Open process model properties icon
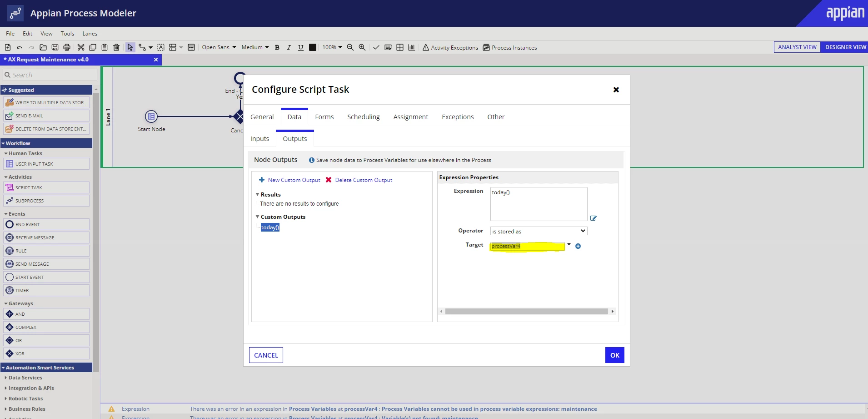Viewport: 868px width, 419px height. 191,47
